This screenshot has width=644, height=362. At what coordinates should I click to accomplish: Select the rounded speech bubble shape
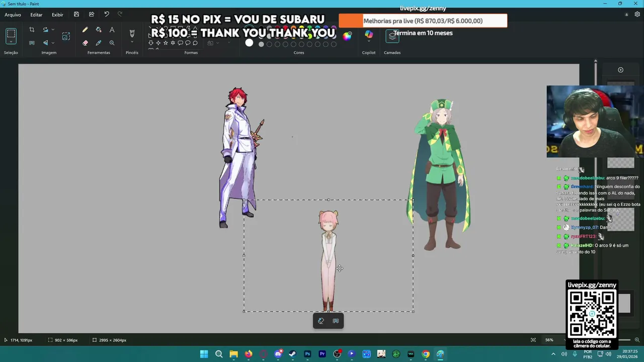(x=181, y=43)
